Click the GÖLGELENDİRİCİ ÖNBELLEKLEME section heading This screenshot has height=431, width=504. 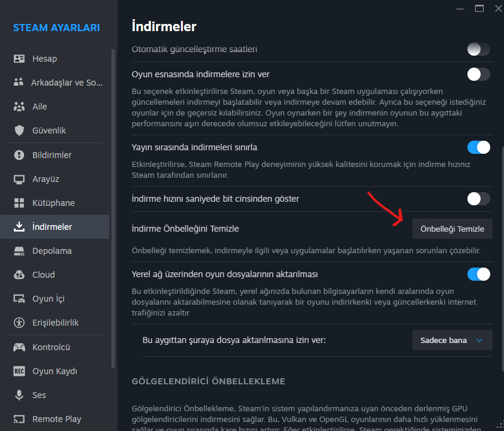tap(209, 381)
